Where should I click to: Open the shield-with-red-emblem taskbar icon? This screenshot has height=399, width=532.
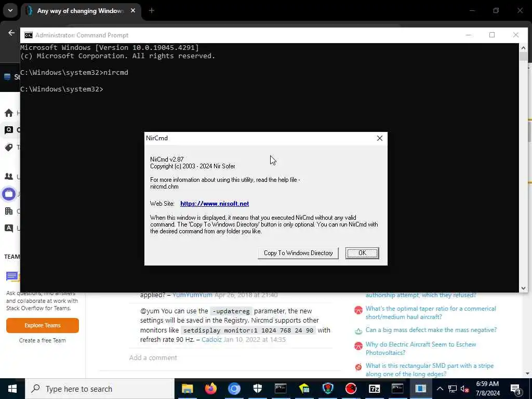pos(328,389)
